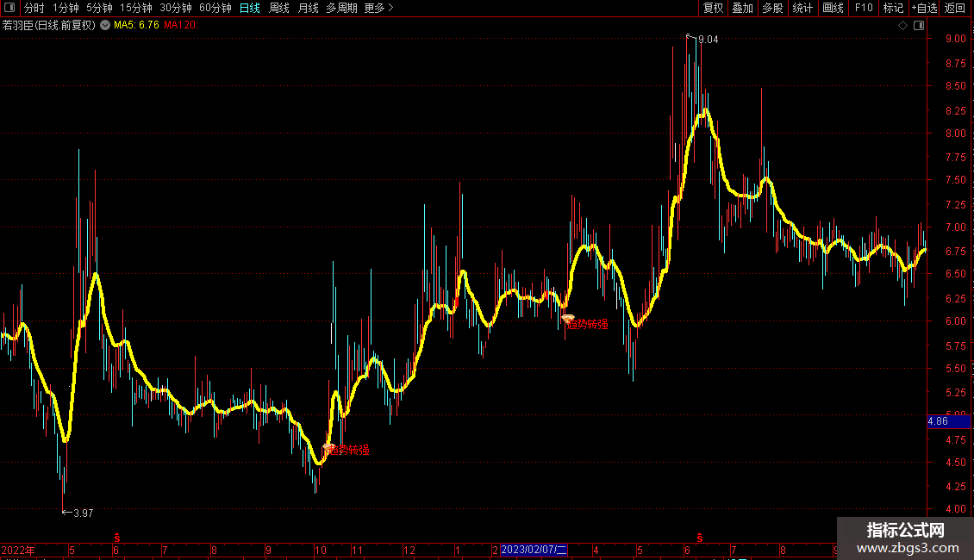The height and width of the screenshot is (560, 974).
Task: Click the diamond icon at chart top right
Action: pyautogui.click(x=903, y=26)
